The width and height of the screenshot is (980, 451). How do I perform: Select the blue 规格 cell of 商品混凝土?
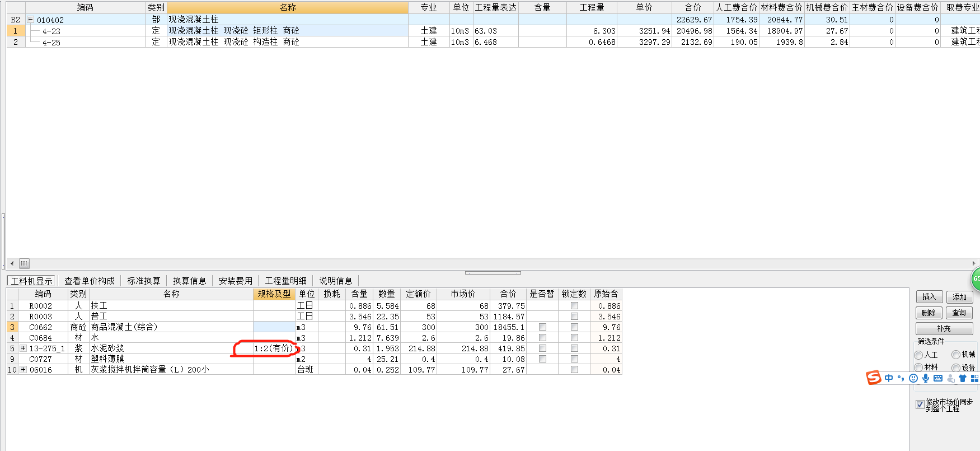point(274,327)
